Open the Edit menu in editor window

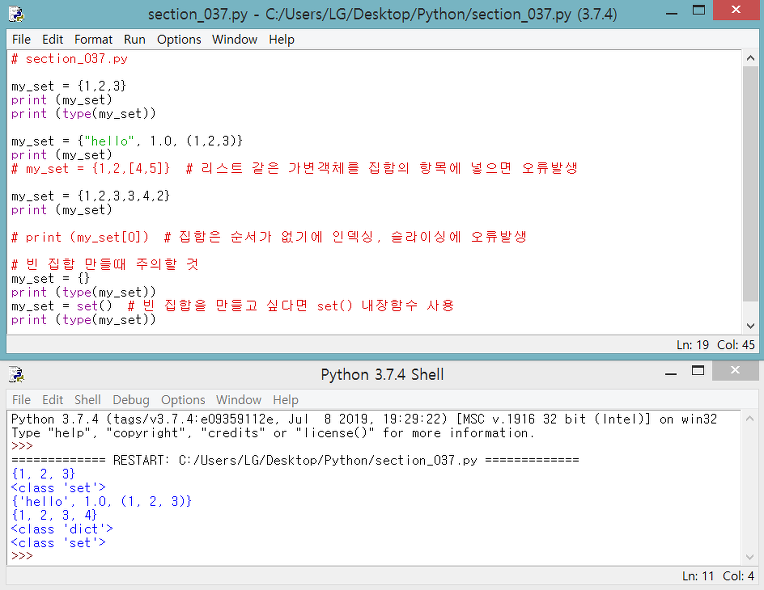(x=52, y=39)
